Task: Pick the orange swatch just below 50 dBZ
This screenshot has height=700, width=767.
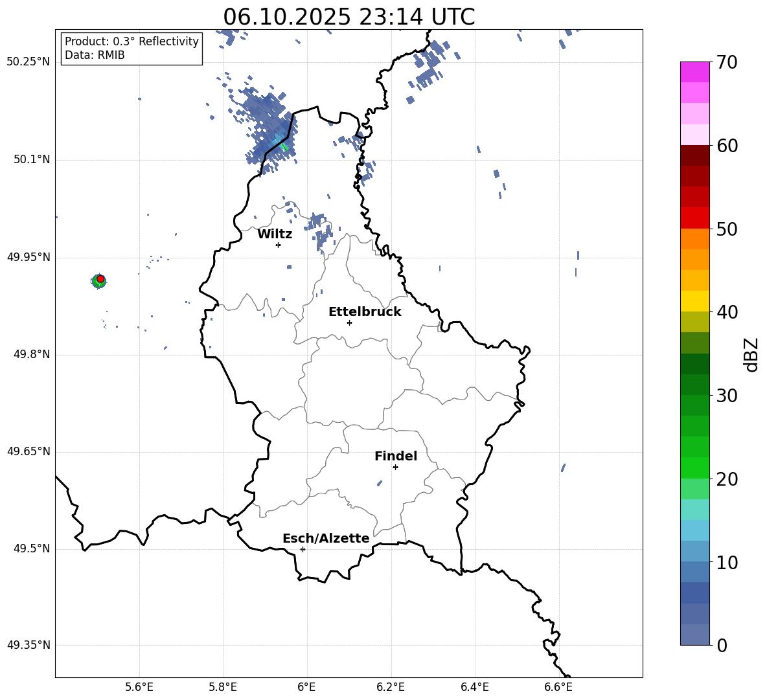Action: [694, 239]
